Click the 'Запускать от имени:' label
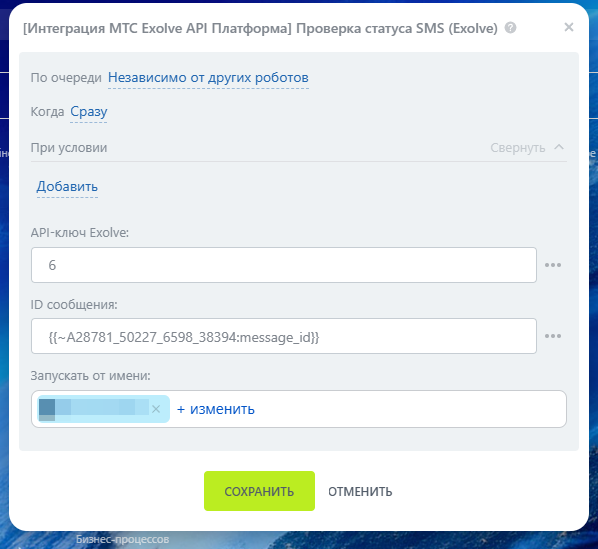The width and height of the screenshot is (598, 549). pos(90,376)
